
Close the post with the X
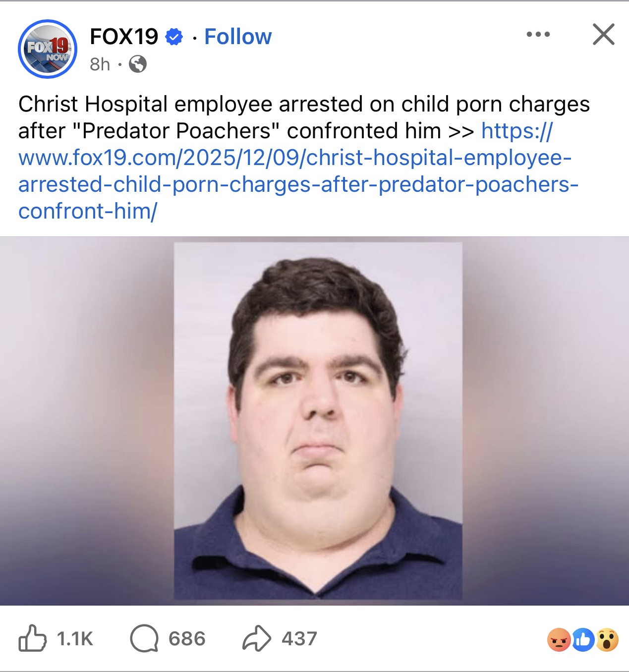tap(603, 34)
